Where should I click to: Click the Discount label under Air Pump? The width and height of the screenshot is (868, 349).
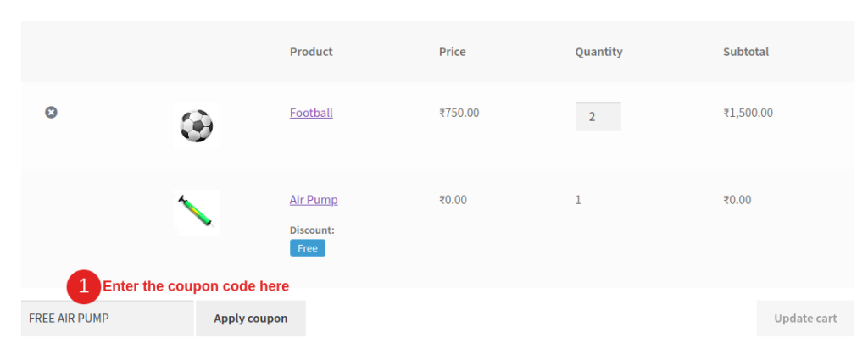[x=312, y=230]
